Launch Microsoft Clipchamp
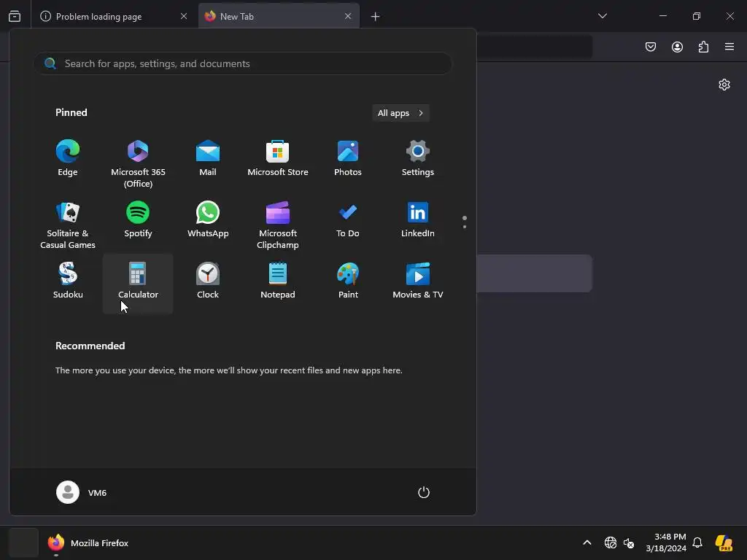This screenshot has height=560, width=747. (x=278, y=225)
